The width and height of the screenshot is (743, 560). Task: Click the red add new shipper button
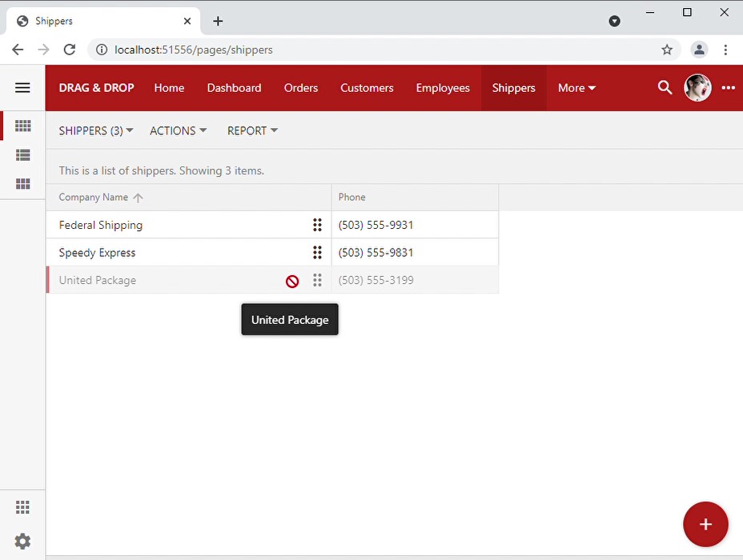pos(705,524)
